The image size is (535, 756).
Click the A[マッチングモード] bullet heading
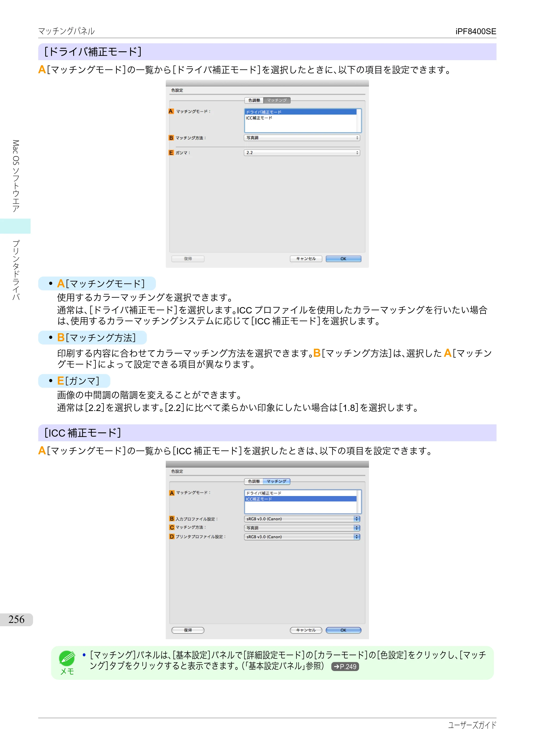point(101,284)
